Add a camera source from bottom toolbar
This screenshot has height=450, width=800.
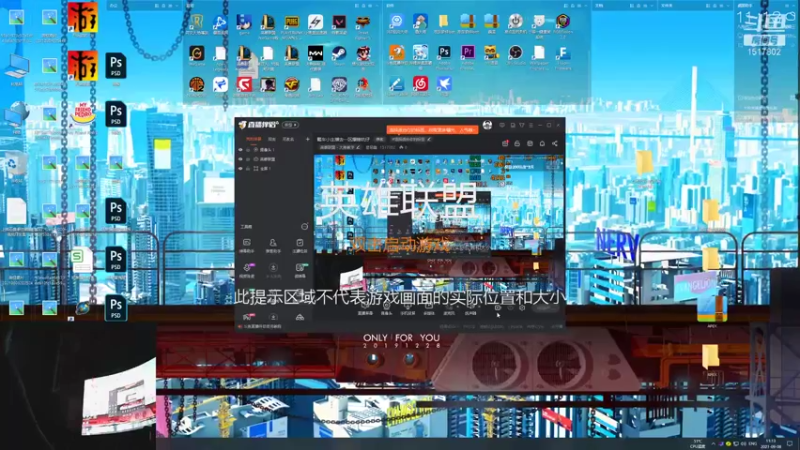coord(386,309)
